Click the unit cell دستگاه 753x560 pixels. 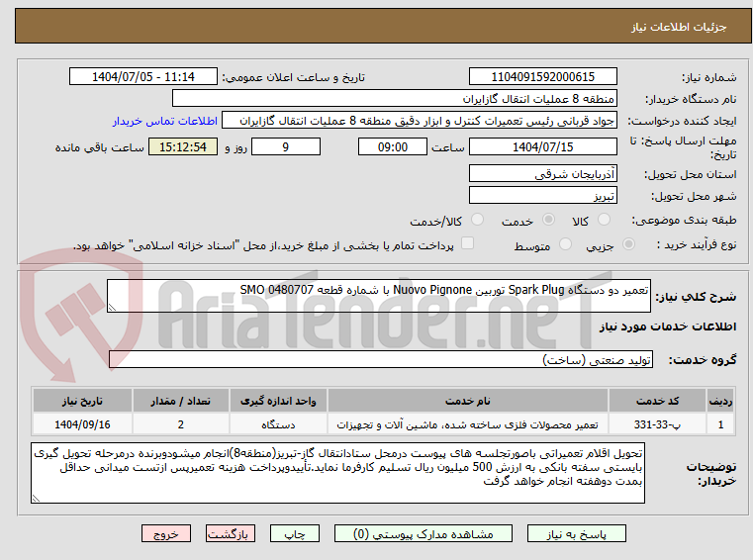click(278, 424)
